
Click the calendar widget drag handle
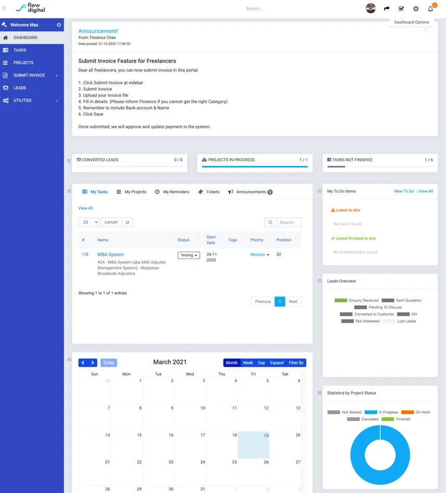69,360
